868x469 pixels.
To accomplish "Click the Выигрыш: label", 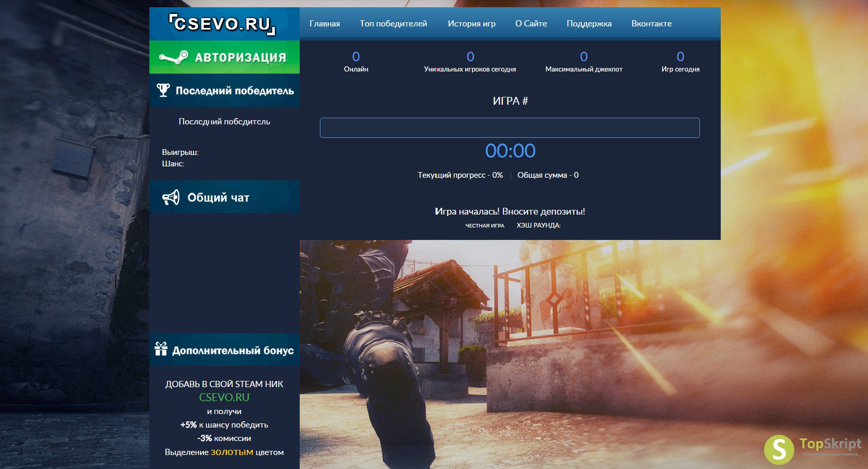I will (180, 152).
